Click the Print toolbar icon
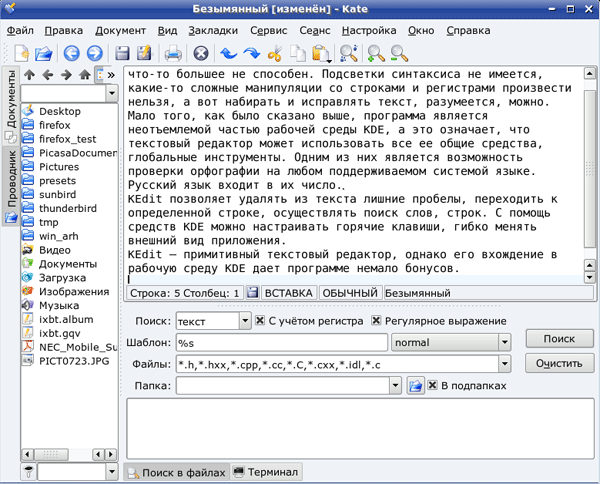The width and height of the screenshot is (600, 484). [x=173, y=53]
